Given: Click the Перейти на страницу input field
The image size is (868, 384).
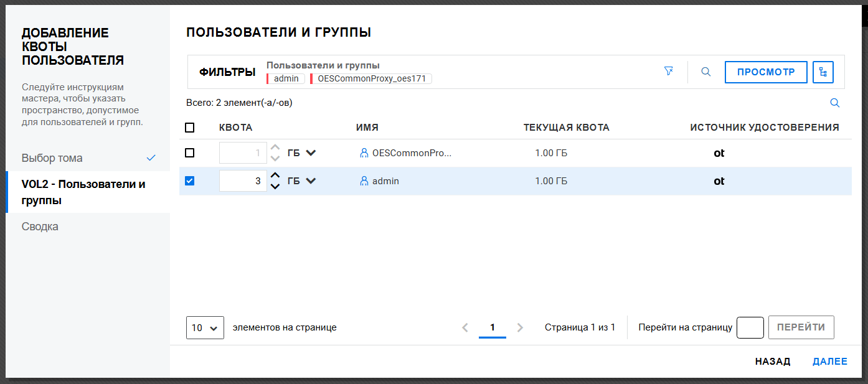Looking at the screenshot, I should [x=750, y=327].
